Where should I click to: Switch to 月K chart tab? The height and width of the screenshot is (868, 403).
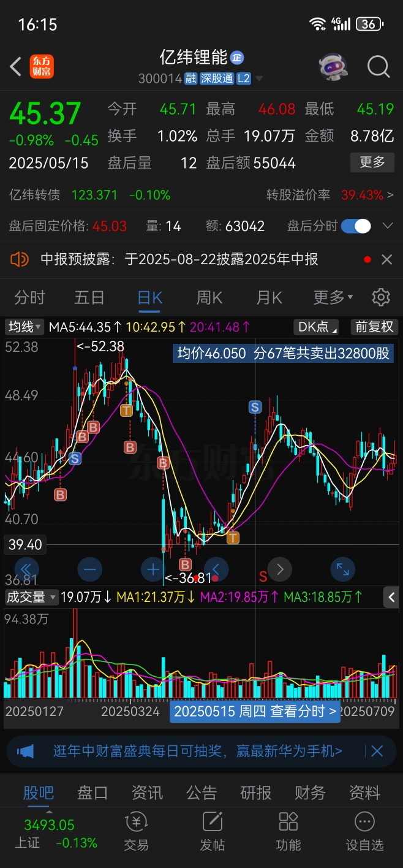269,298
